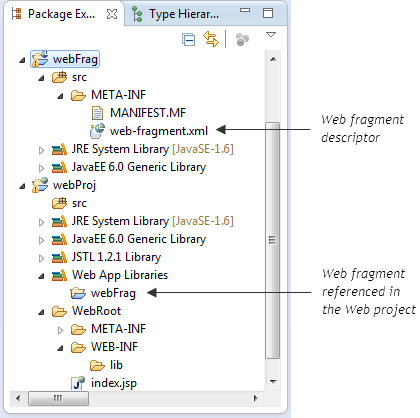This screenshot has height=418, width=420.
Task: Expand WebRoot's META-INF folder
Action: click(60, 330)
